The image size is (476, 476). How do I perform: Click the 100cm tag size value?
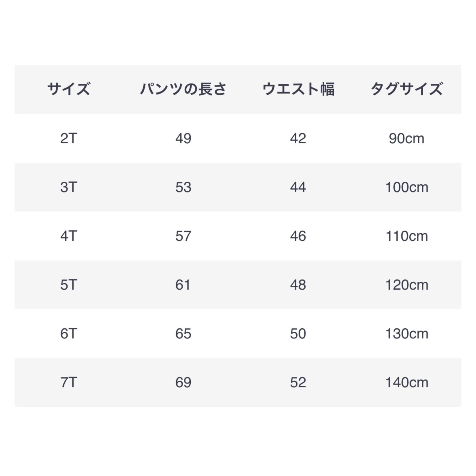(407, 187)
